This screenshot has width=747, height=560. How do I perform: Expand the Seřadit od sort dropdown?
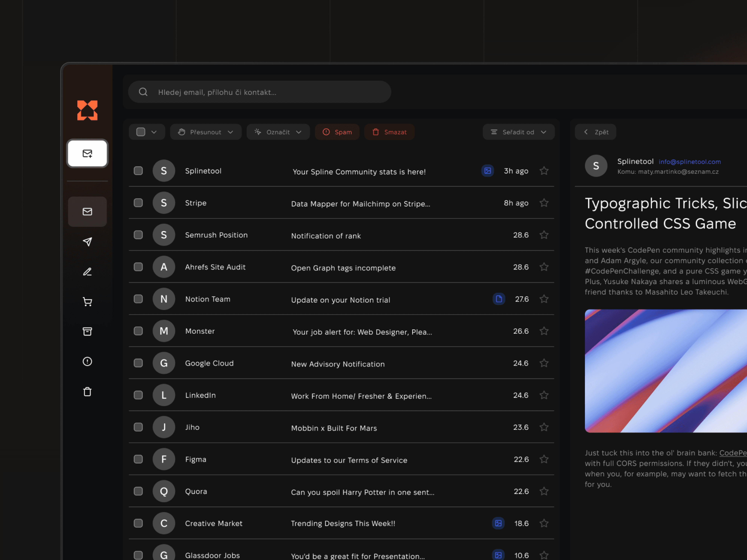coord(518,132)
